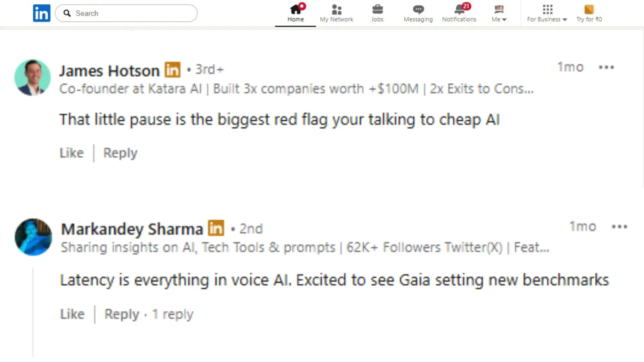The width and height of the screenshot is (644, 362).
Task: View Notifications bell icon
Action: pyautogui.click(x=459, y=10)
